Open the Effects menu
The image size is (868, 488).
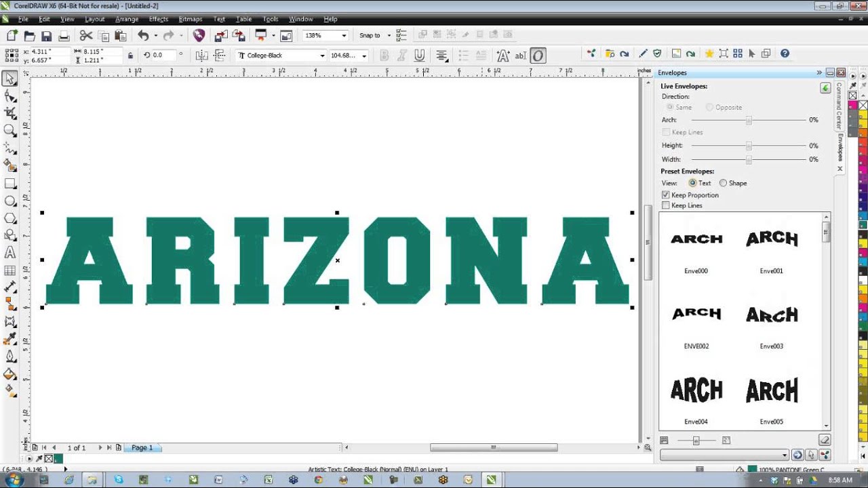click(158, 19)
